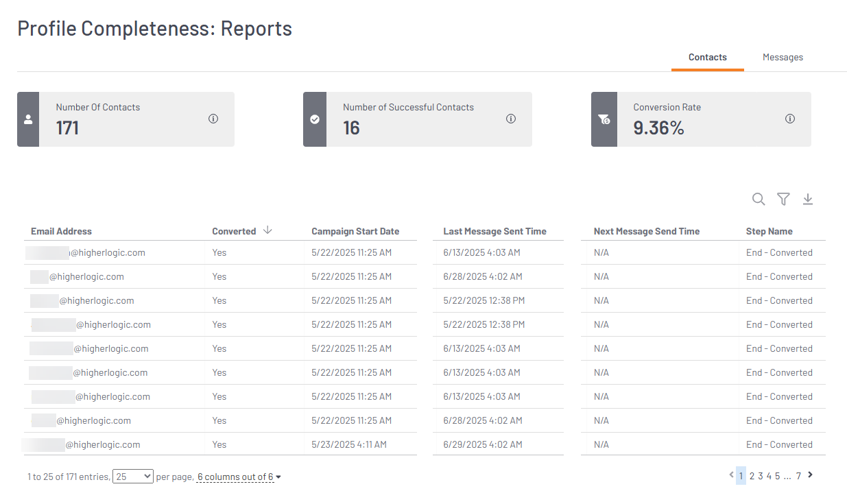Select the Contacts tab
The image size is (847, 504).
coord(707,57)
